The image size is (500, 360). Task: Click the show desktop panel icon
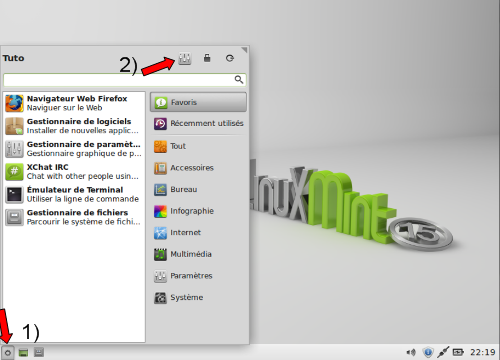click(23, 352)
